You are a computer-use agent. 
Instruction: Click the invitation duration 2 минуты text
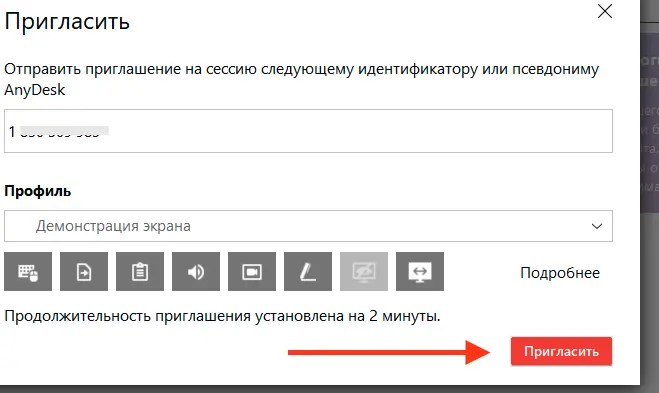point(222,316)
